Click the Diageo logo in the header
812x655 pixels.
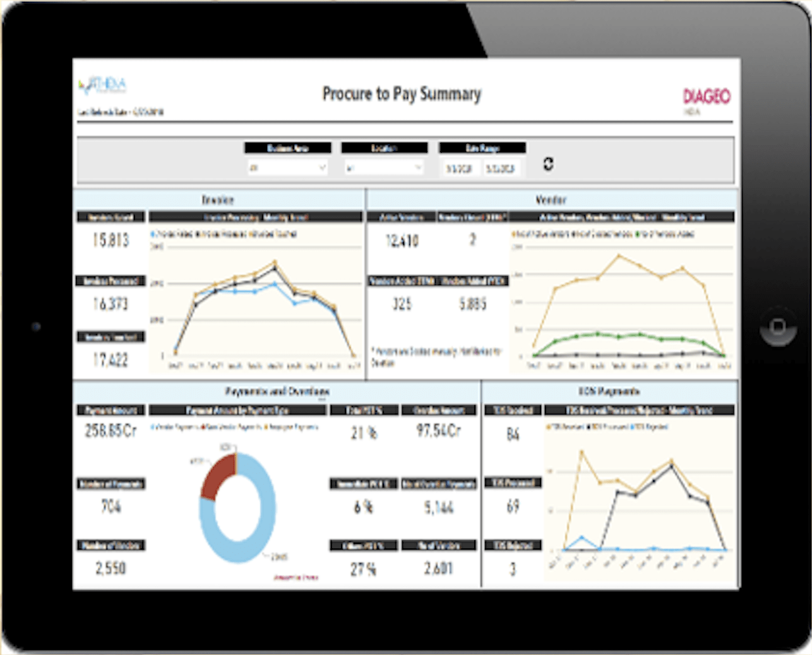coord(707,96)
